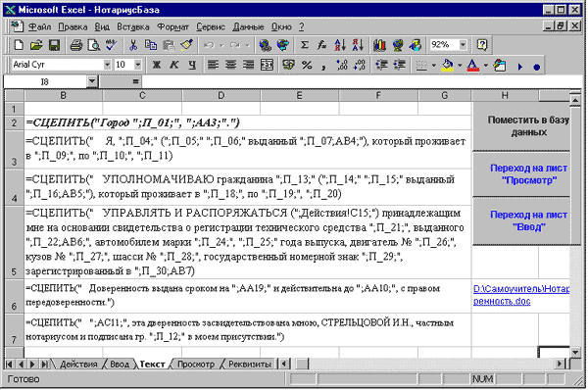
Task: Launch the Chart Wizard icon
Action: tap(379, 45)
